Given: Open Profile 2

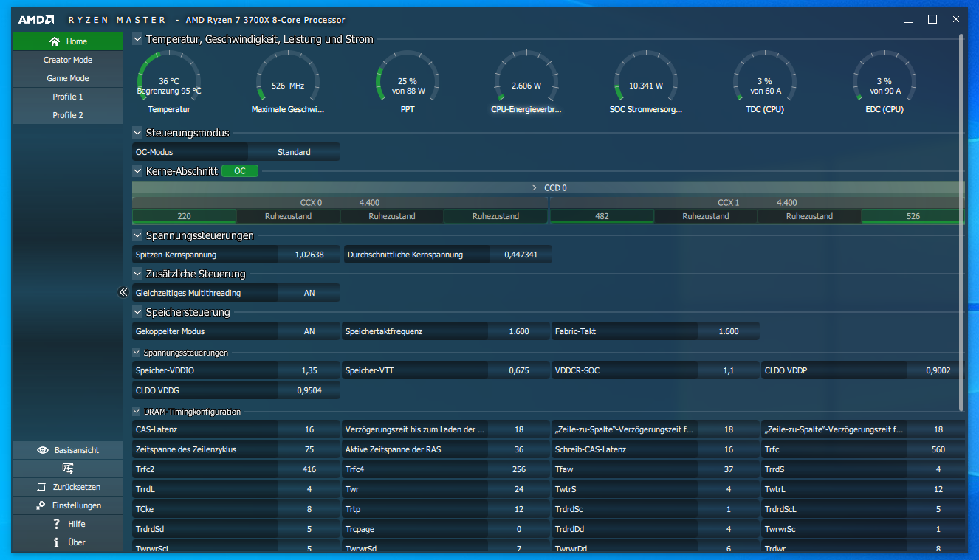Looking at the screenshot, I should 68,115.
